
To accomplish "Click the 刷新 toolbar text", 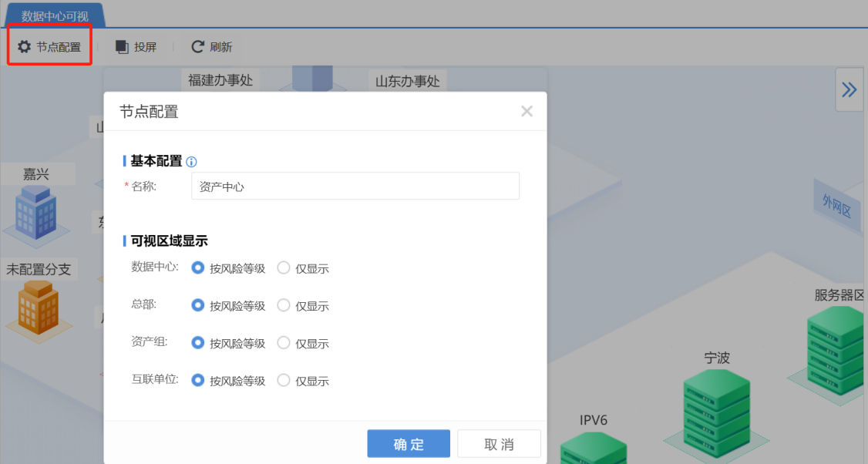I will [221, 47].
